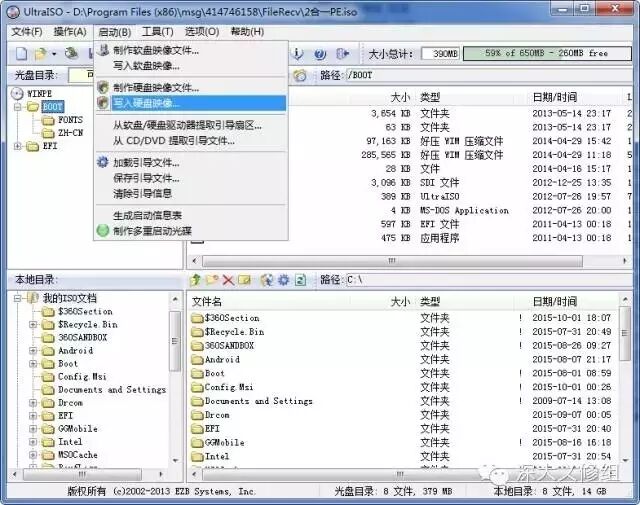
Task: Expand the Android folder in local tree
Action: tap(33, 350)
